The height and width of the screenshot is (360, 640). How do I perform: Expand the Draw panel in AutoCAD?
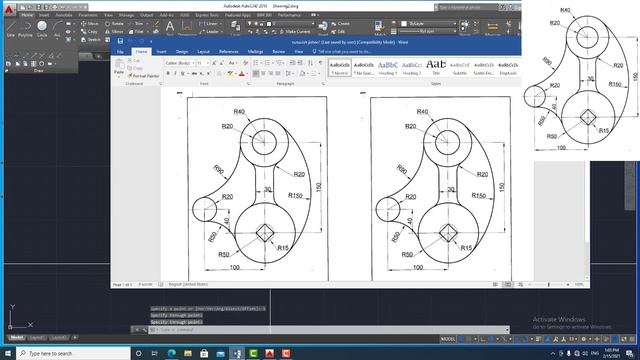pyautogui.click(x=38, y=71)
